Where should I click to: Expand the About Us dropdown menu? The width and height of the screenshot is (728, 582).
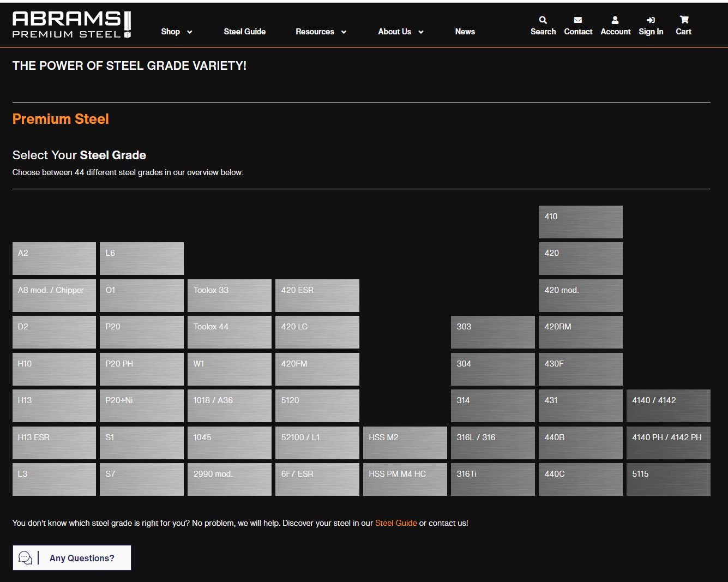(400, 32)
